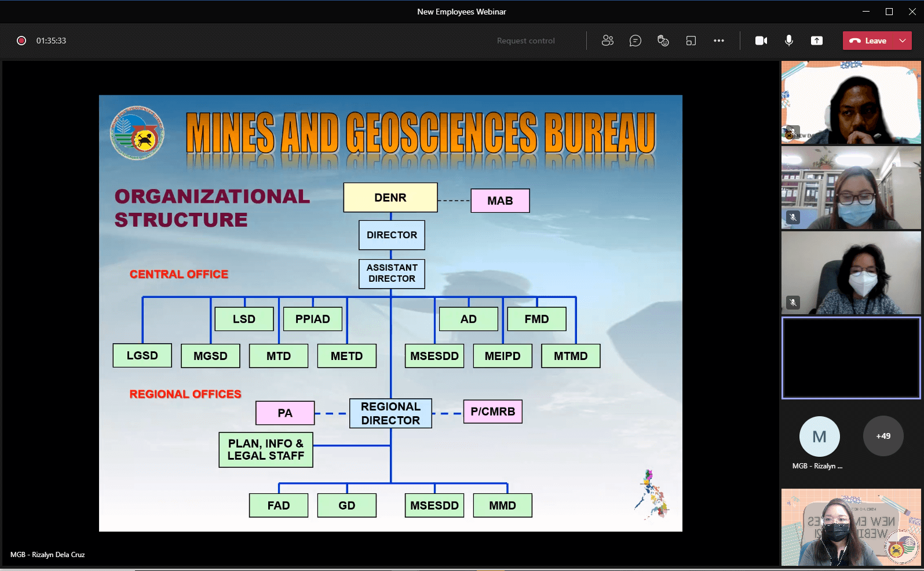Click the meeting timer 01:35:33

pos(51,41)
